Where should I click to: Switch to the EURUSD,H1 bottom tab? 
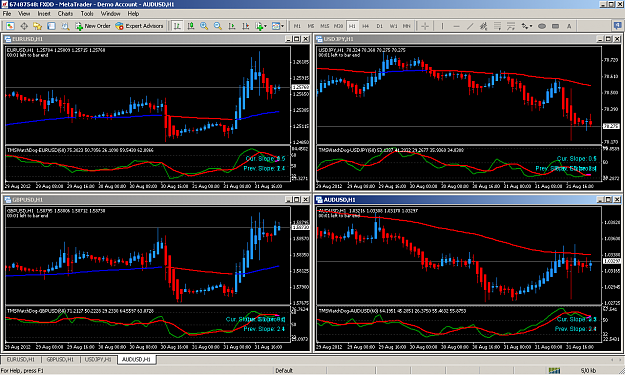21,359
